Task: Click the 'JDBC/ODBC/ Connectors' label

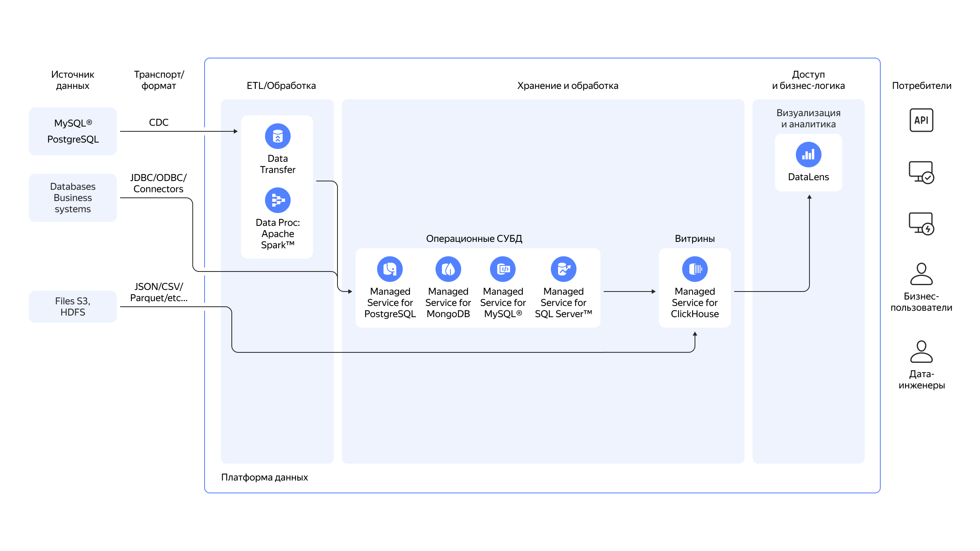Action: 159,183
